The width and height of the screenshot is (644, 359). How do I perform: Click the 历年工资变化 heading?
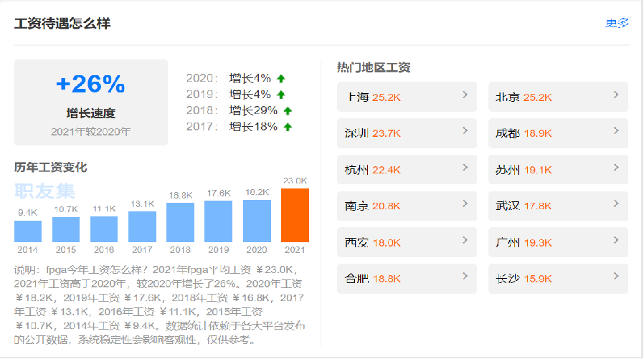coord(50,167)
